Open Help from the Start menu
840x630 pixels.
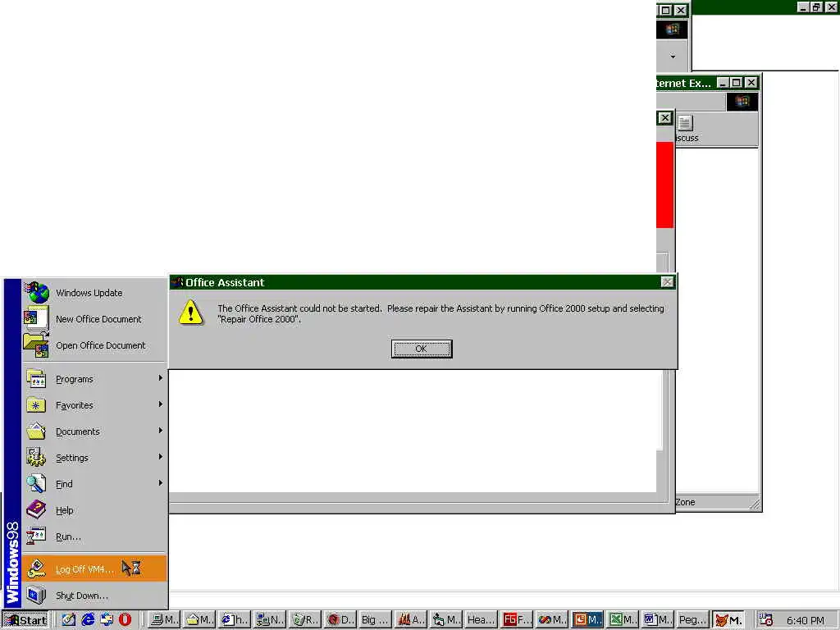tap(94, 510)
